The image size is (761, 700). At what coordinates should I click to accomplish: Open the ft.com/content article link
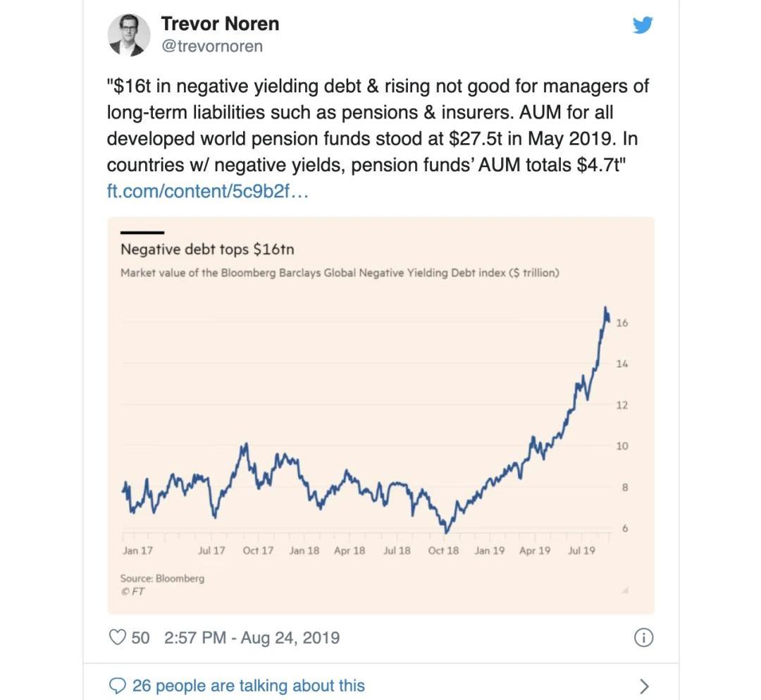(x=207, y=191)
